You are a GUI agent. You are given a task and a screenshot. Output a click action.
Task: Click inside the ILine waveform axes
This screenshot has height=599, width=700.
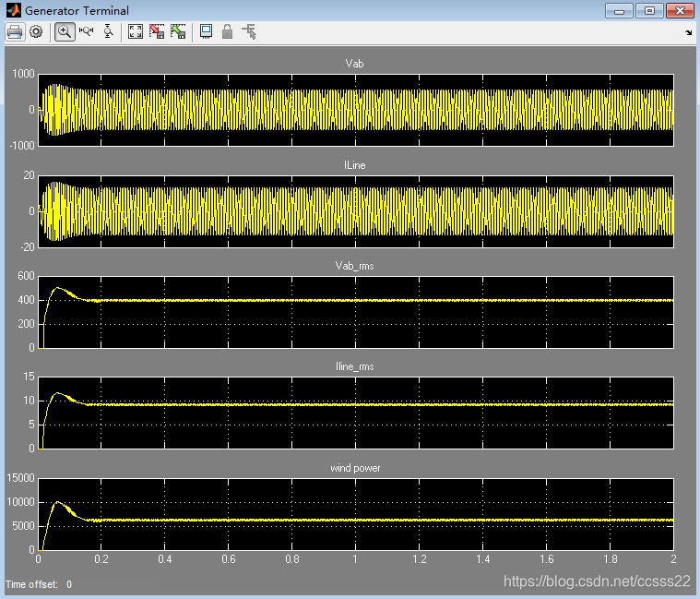click(356, 211)
